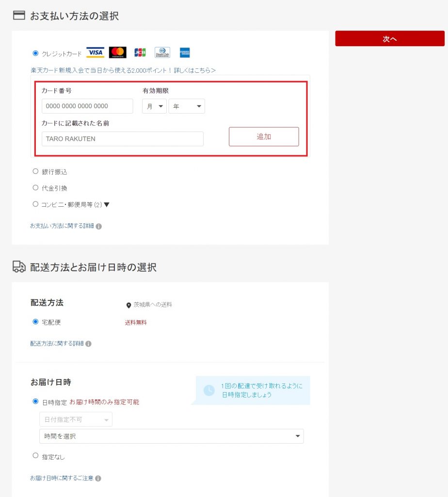448x497 pixels.
Task: Click the 追加 button to add card
Action: tap(264, 137)
